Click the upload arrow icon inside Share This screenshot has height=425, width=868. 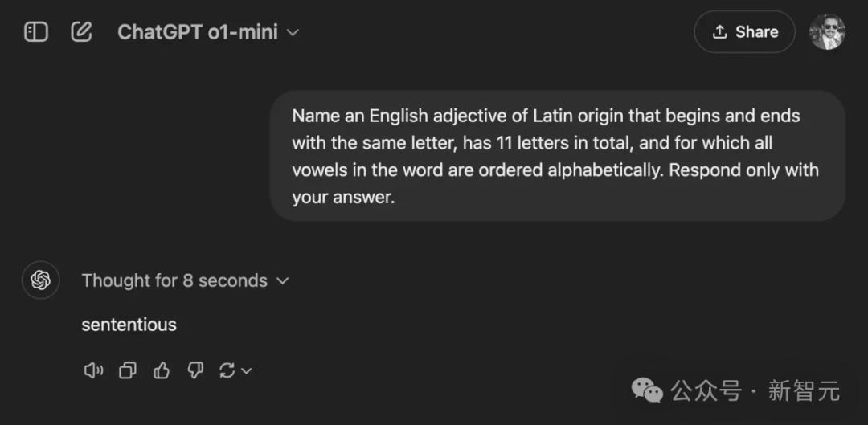[x=719, y=32]
